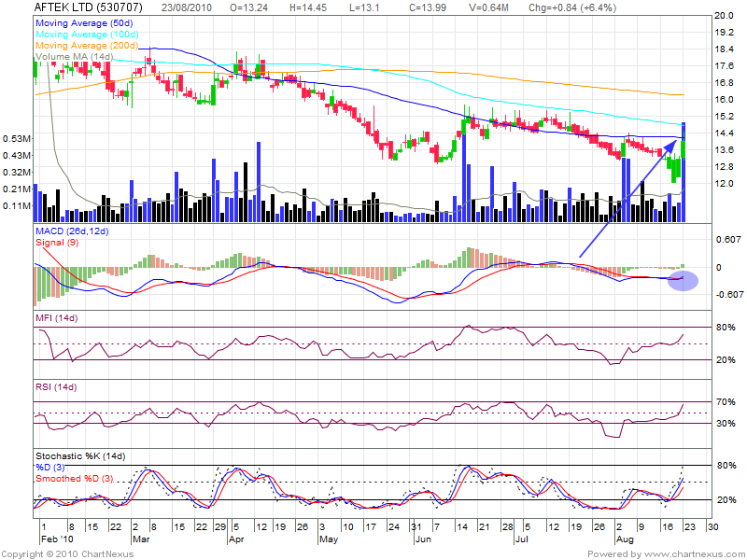
Task: Click the Jun month marker on the time axis
Action: [x=422, y=539]
